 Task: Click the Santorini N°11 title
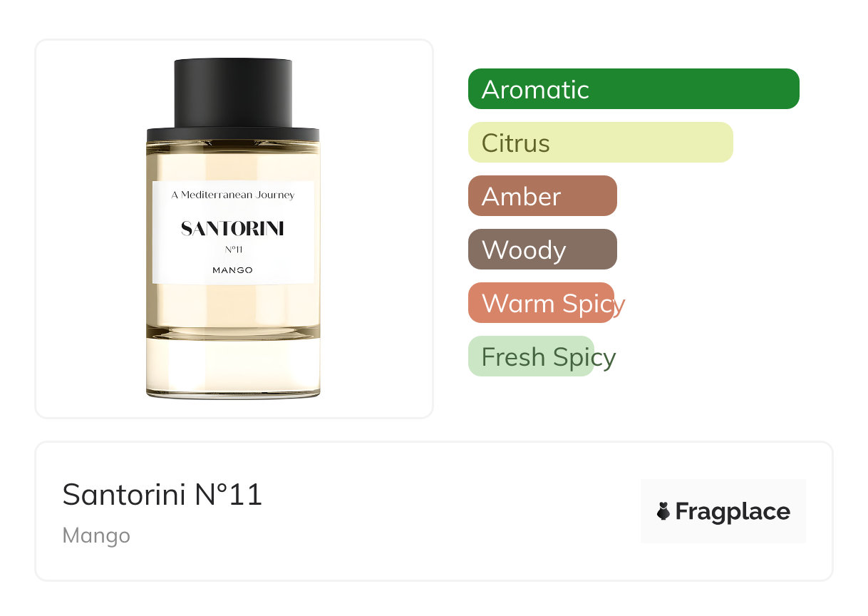point(162,494)
